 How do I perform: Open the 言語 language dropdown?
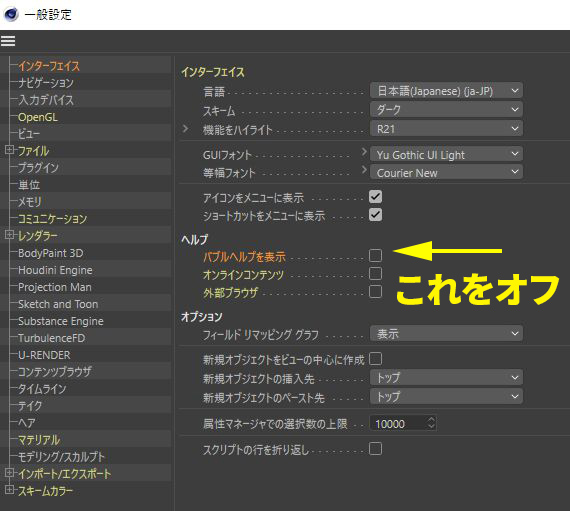[x=446, y=90]
